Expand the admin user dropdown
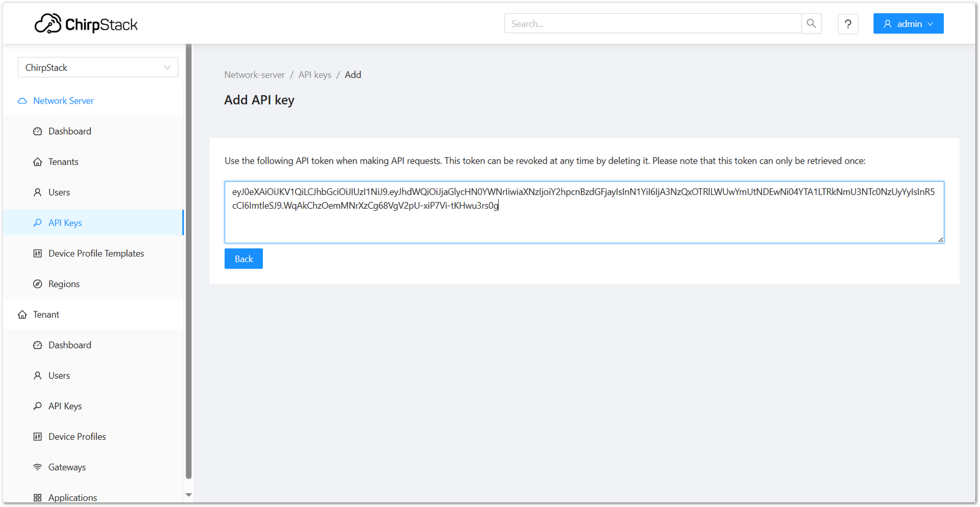The width and height of the screenshot is (980, 507). 908,24
